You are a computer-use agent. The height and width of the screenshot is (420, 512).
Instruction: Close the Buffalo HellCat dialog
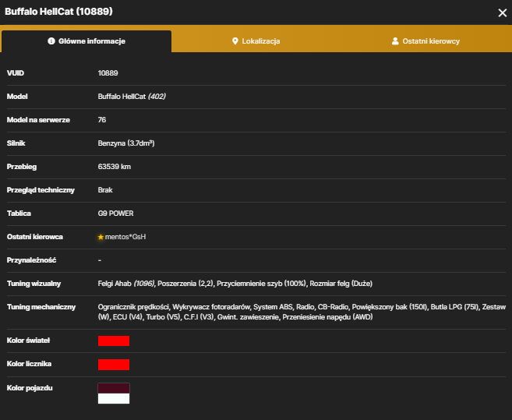click(502, 12)
